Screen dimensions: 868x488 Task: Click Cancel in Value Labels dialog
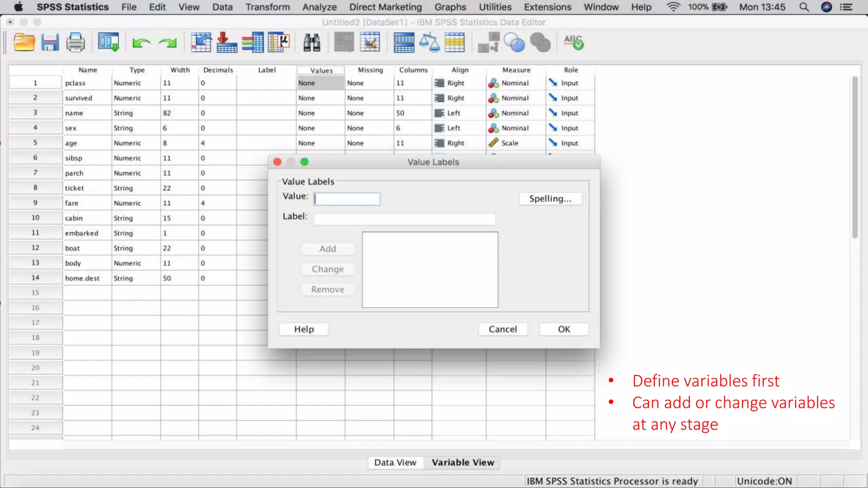[503, 329]
